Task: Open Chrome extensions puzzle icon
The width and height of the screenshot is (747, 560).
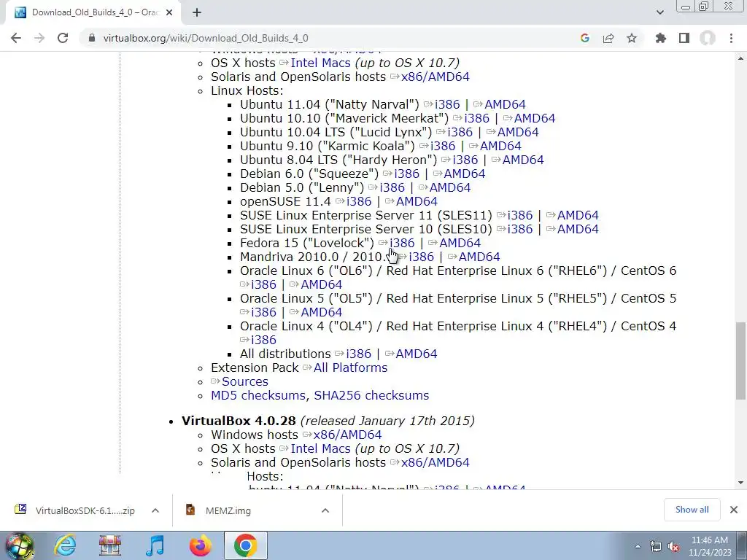Action: tap(661, 38)
